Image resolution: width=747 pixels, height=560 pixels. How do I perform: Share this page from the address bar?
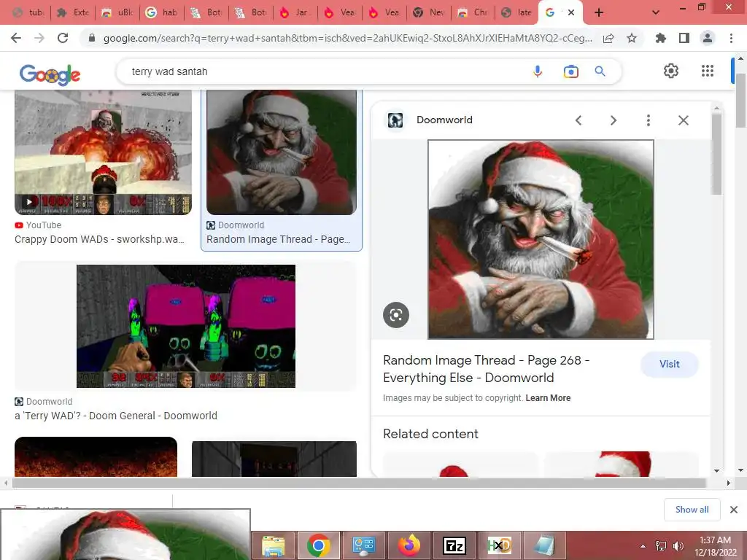coord(608,38)
